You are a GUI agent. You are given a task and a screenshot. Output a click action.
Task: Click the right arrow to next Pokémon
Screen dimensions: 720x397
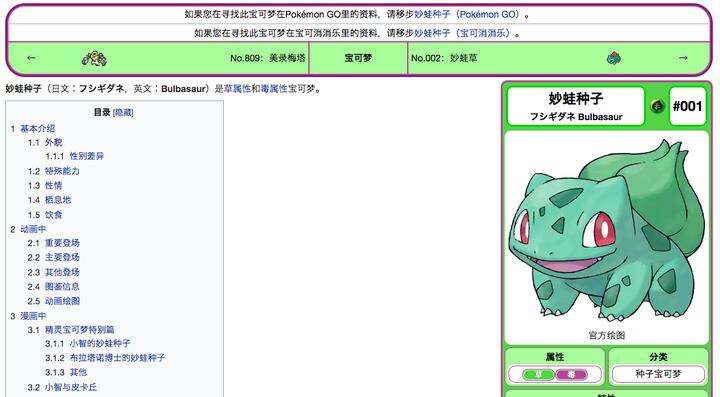click(683, 58)
